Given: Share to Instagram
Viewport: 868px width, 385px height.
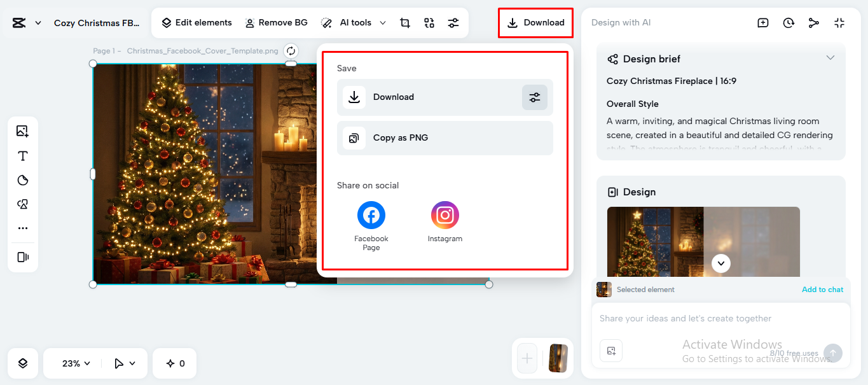Looking at the screenshot, I should (445, 221).
